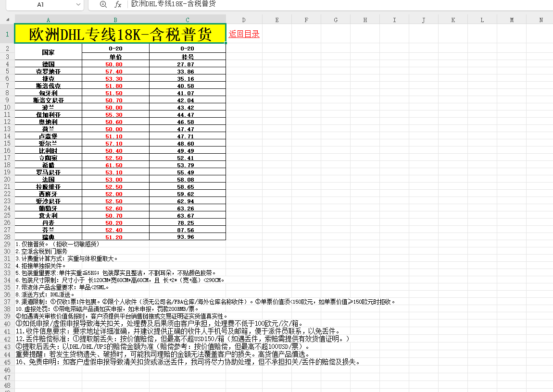Image resolution: width=553 pixels, height=392 pixels.
Task: Click the note 2.空派含税到门服务
Action: 42,251
